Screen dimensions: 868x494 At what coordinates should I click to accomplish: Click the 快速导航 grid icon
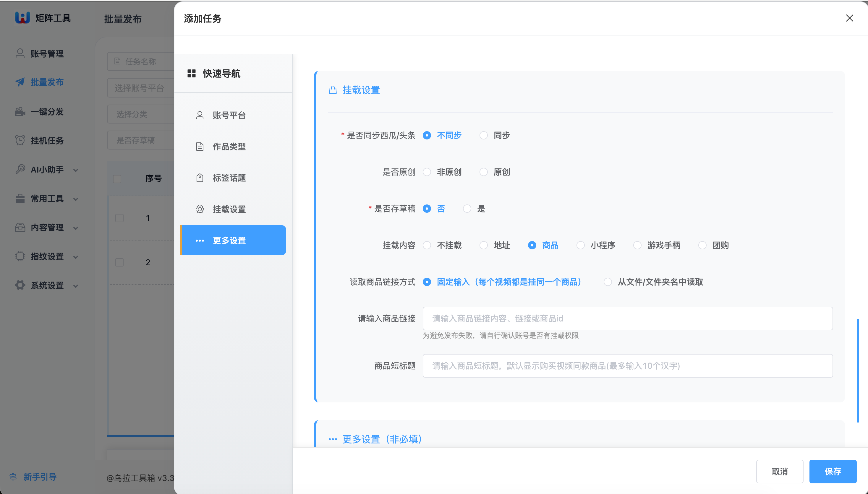click(x=192, y=73)
